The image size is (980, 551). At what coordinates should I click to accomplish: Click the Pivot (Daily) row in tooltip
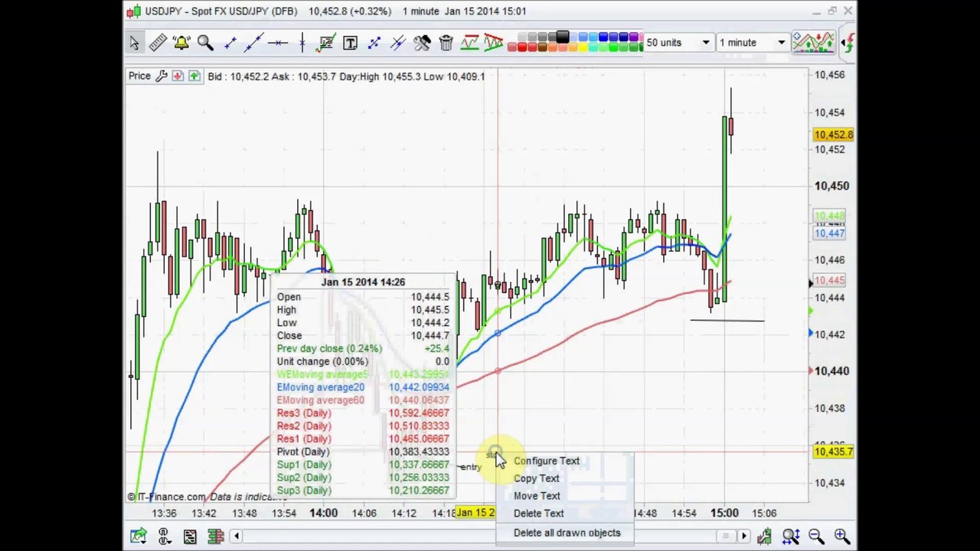(363, 452)
